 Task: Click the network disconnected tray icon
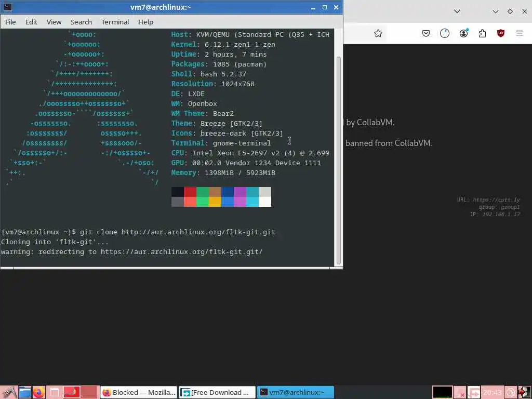click(460, 393)
